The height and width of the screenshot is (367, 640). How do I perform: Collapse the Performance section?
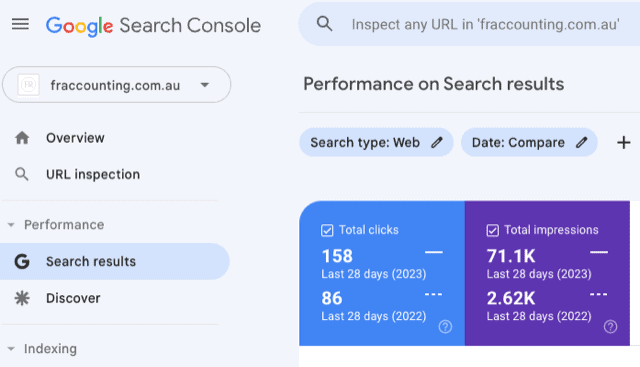11,225
